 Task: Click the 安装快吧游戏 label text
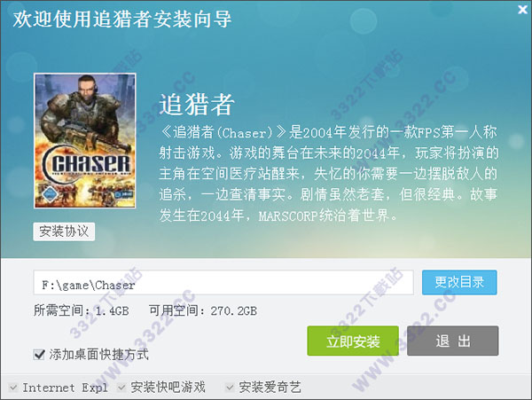168,387
